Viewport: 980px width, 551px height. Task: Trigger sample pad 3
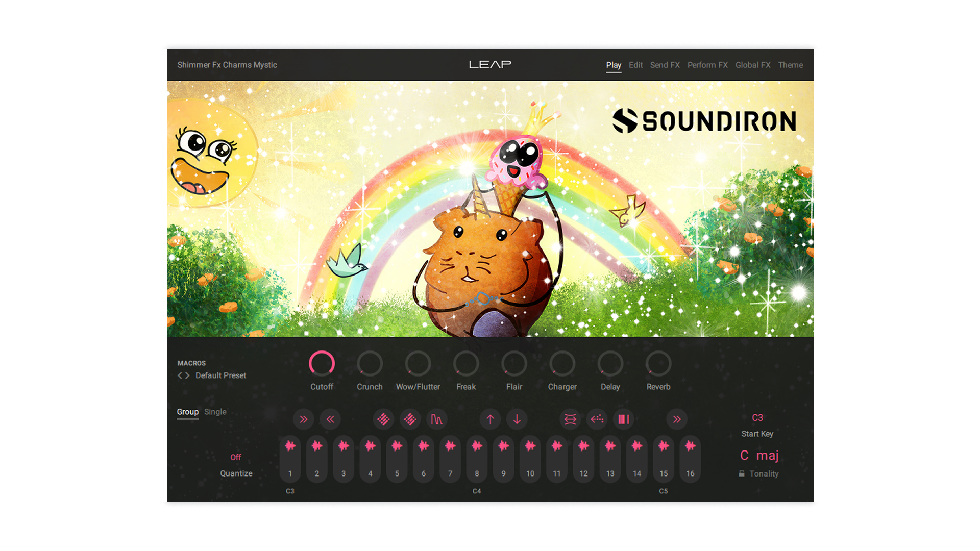pyautogui.click(x=344, y=459)
